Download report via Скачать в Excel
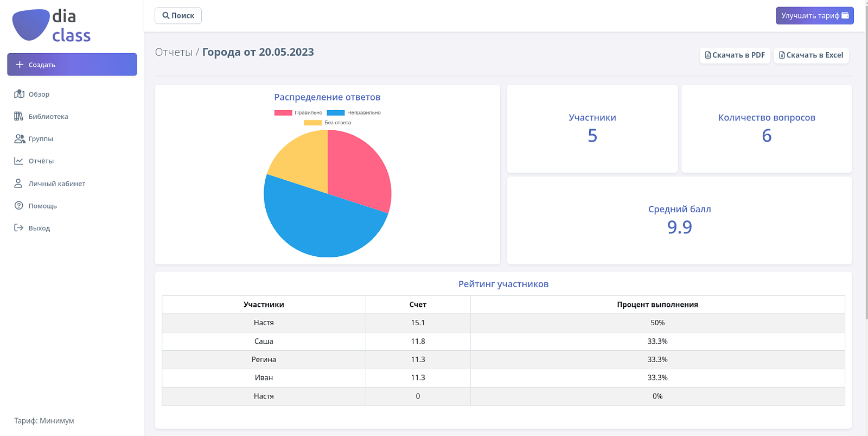Image resolution: width=868 pixels, height=436 pixels. 811,55
